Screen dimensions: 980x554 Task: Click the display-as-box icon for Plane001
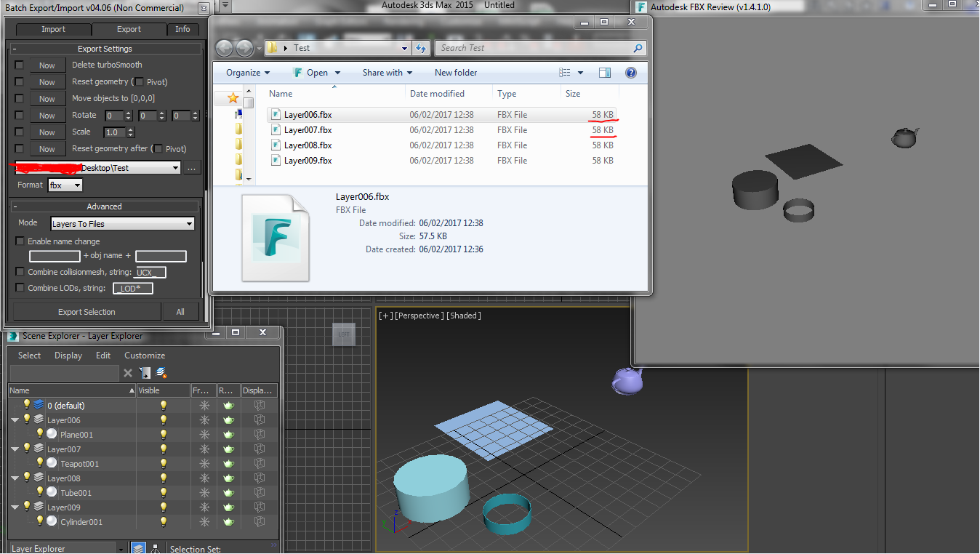(x=260, y=434)
